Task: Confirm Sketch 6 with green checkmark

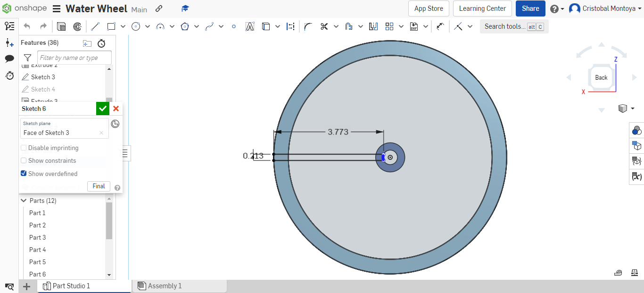Action: (x=102, y=109)
